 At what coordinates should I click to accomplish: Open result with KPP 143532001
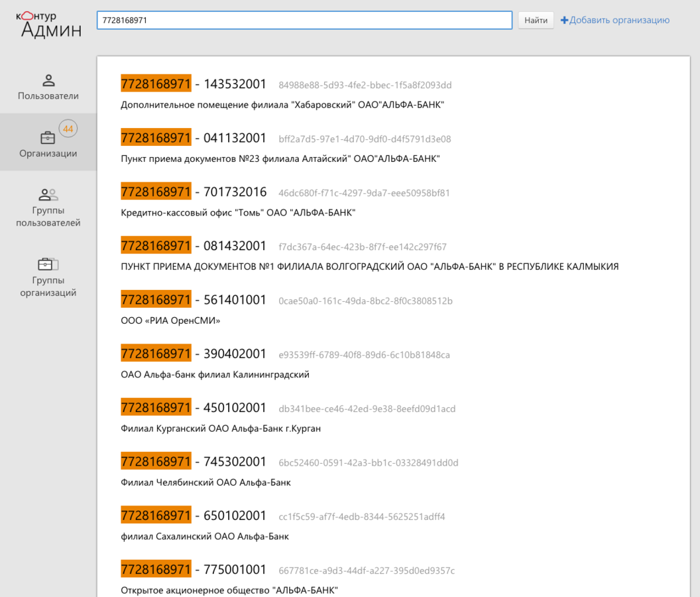(x=235, y=84)
